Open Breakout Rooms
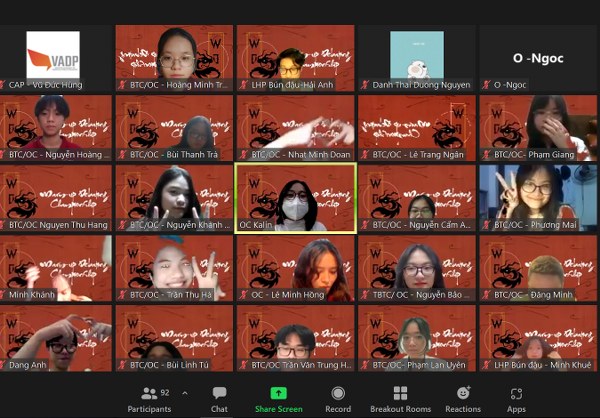Viewport: 600px width, 418px height. point(400,398)
